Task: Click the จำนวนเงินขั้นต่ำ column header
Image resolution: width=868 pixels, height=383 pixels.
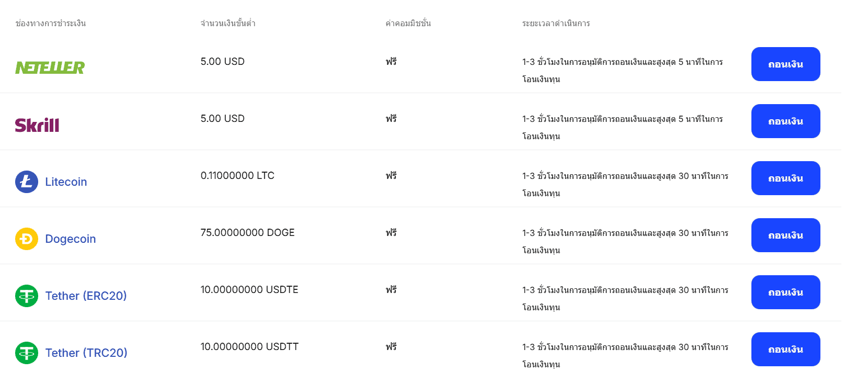Action: point(228,24)
